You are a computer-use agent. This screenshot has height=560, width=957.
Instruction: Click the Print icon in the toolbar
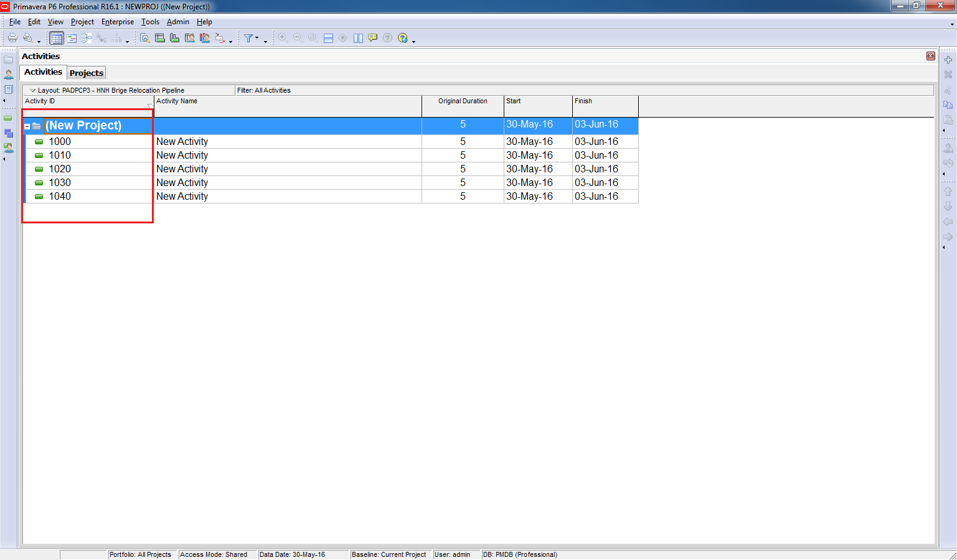(12, 38)
